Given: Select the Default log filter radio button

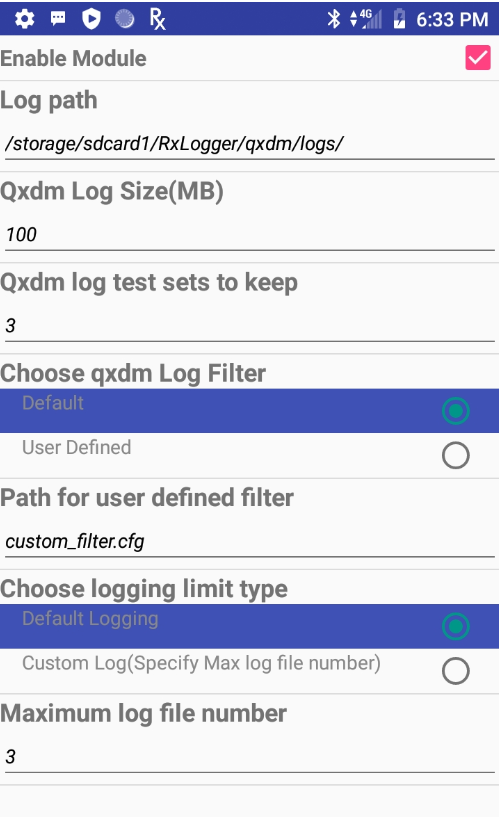Looking at the screenshot, I should click(x=456, y=411).
